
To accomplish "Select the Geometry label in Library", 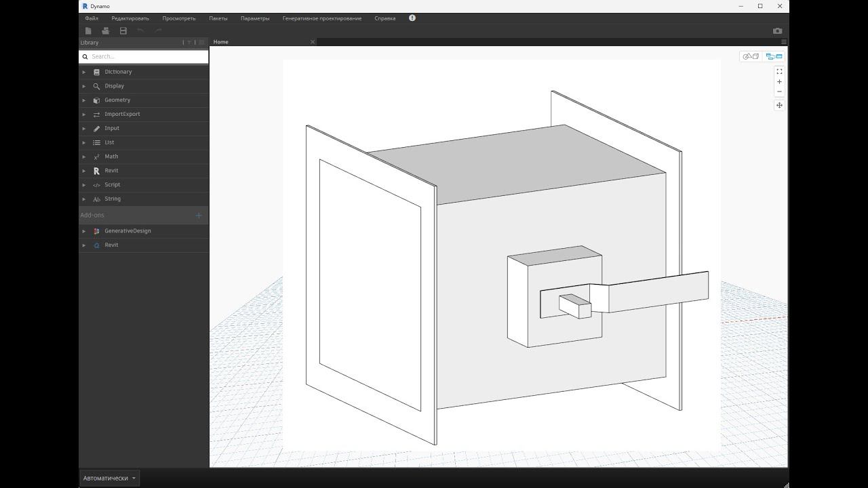I will coord(117,100).
